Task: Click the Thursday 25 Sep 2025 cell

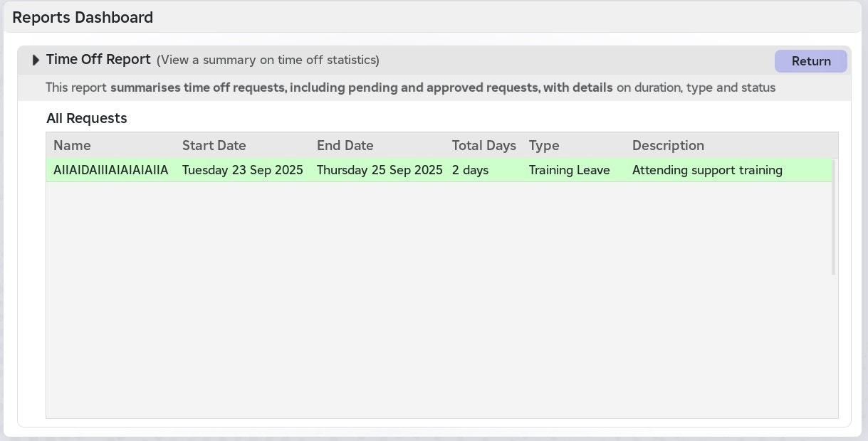Action: click(380, 170)
